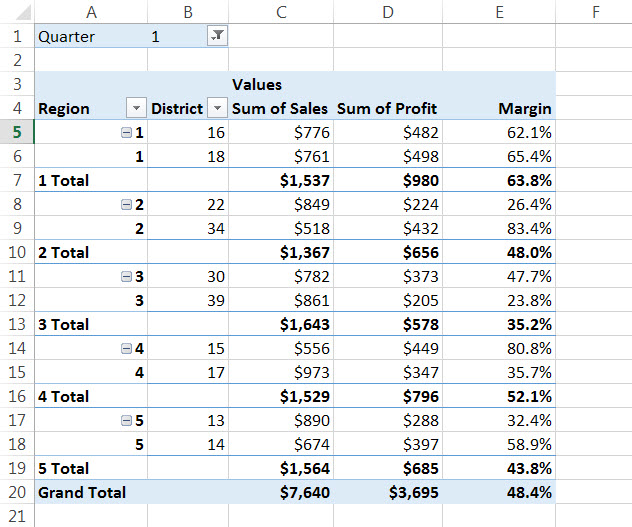Select row 7 header
632x527 pixels.
click(x=16, y=180)
